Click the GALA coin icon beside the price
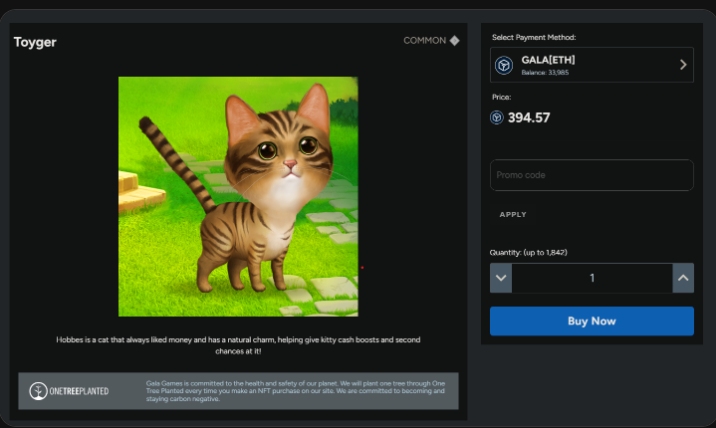This screenshot has height=428, width=716. coord(496,117)
